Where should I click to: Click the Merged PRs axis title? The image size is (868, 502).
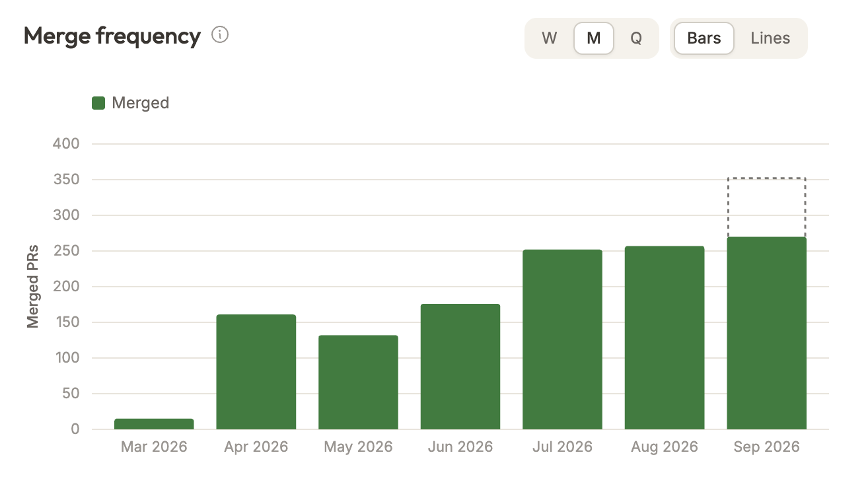coord(32,287)
